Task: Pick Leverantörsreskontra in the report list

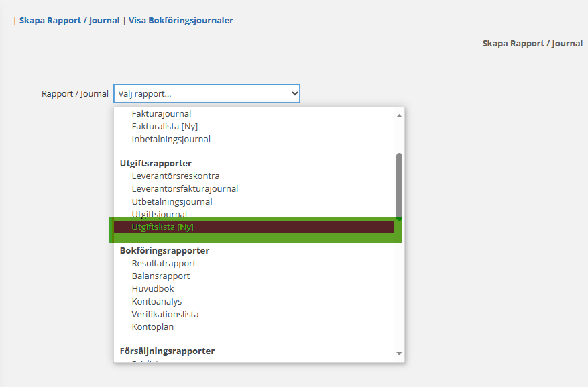Action: click(x=176, y=176)
